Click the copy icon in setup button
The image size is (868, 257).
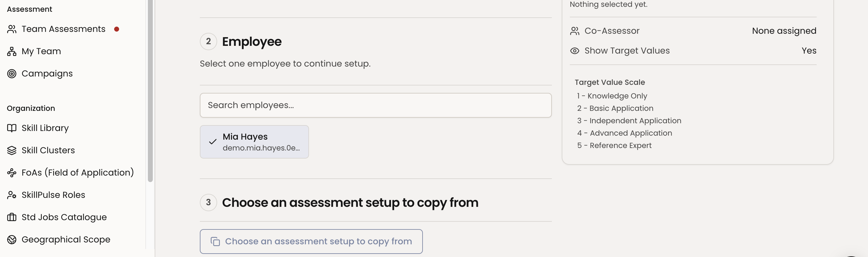(x=215, y=242)
